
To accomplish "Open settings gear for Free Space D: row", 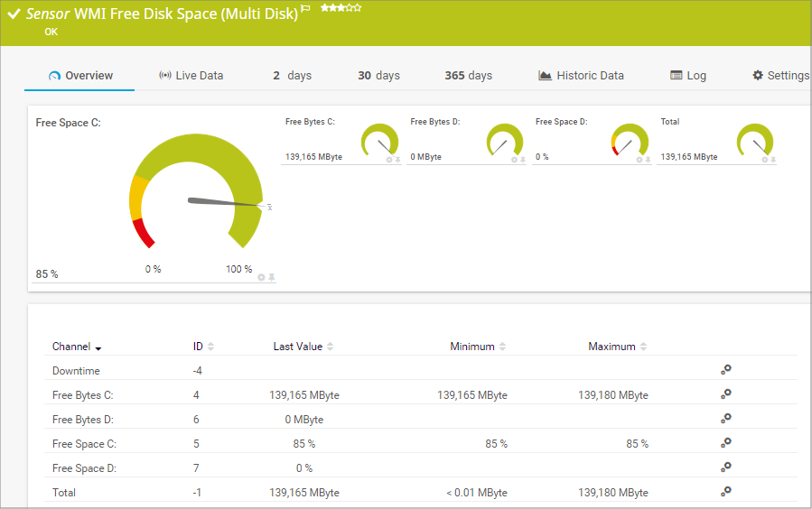I will (x=725, y=467).
